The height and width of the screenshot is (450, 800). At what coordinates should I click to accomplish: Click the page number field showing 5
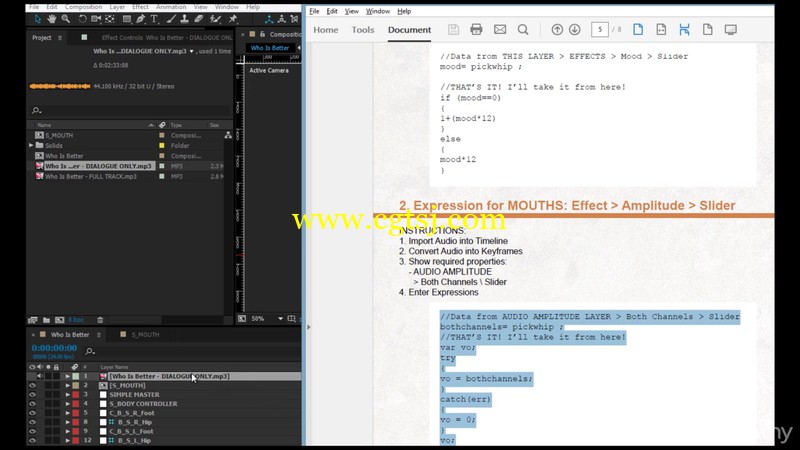tap(600, 30)
